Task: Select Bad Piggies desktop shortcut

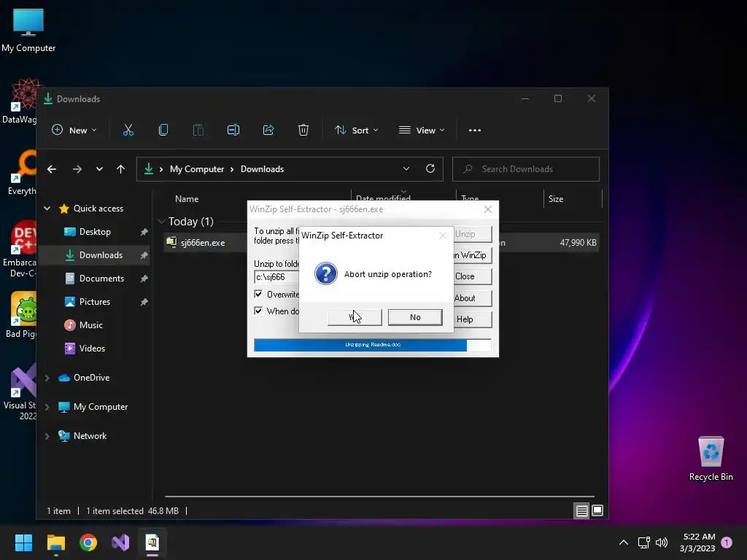Action: click(20, 315)
